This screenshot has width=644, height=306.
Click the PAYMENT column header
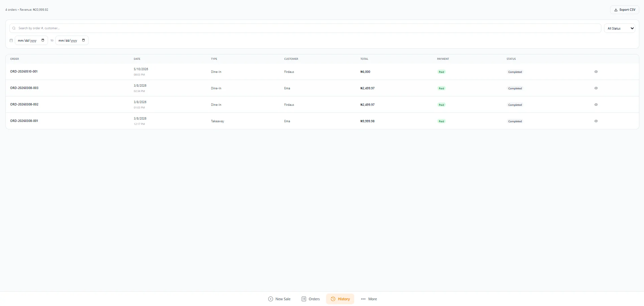click(x=443, y=59)
